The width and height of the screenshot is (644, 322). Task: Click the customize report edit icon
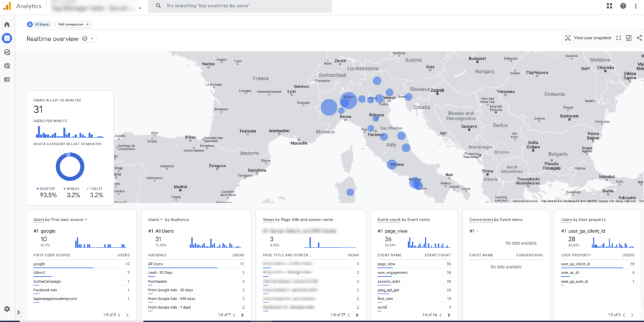[x=628, y=38]
